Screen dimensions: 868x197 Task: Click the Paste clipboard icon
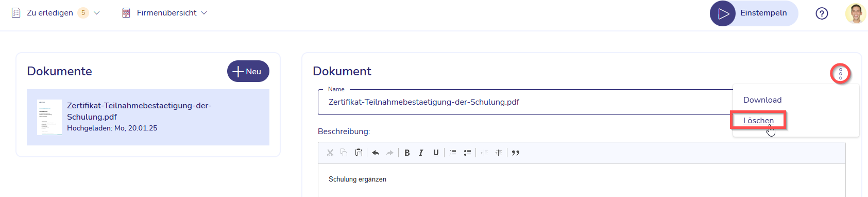(359, 153)
